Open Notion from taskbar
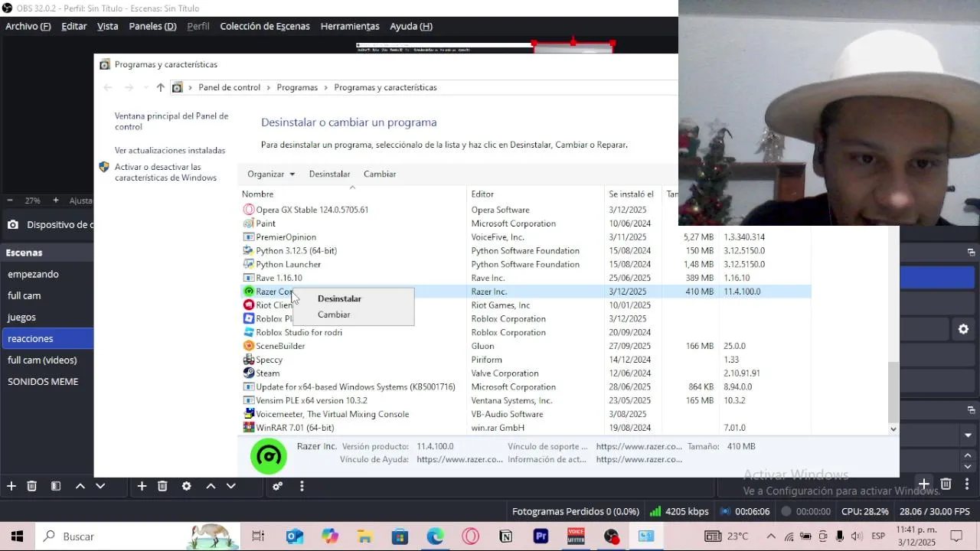980x551 pixels. pos(505,536)
